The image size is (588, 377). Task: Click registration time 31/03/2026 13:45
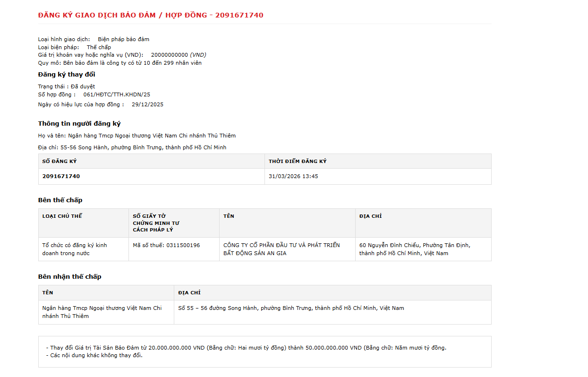pyautogui.click(x=378, y=176)
